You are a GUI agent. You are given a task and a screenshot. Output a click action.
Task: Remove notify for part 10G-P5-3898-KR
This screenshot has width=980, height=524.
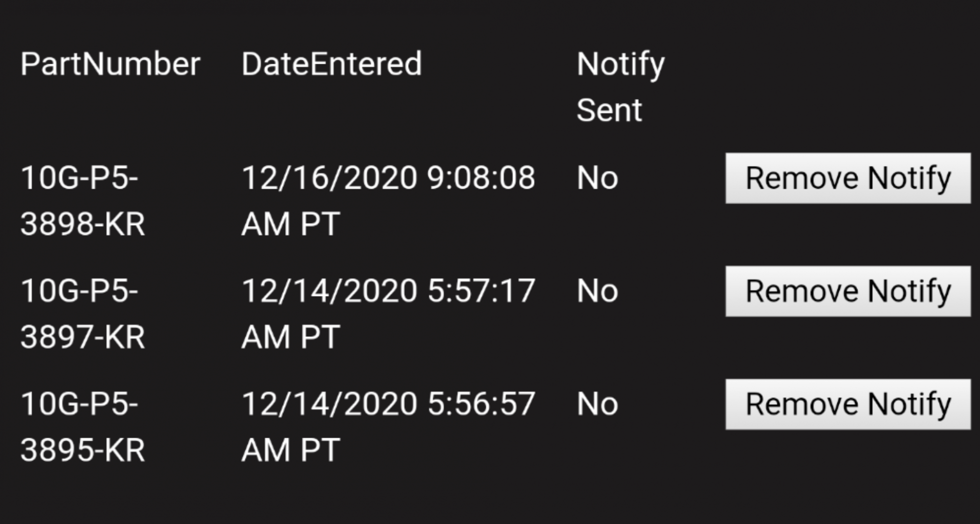(848, 178)
